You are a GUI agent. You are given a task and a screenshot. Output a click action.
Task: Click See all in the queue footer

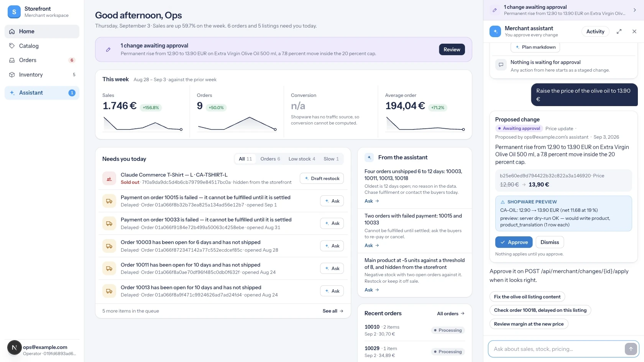point(333,311)
